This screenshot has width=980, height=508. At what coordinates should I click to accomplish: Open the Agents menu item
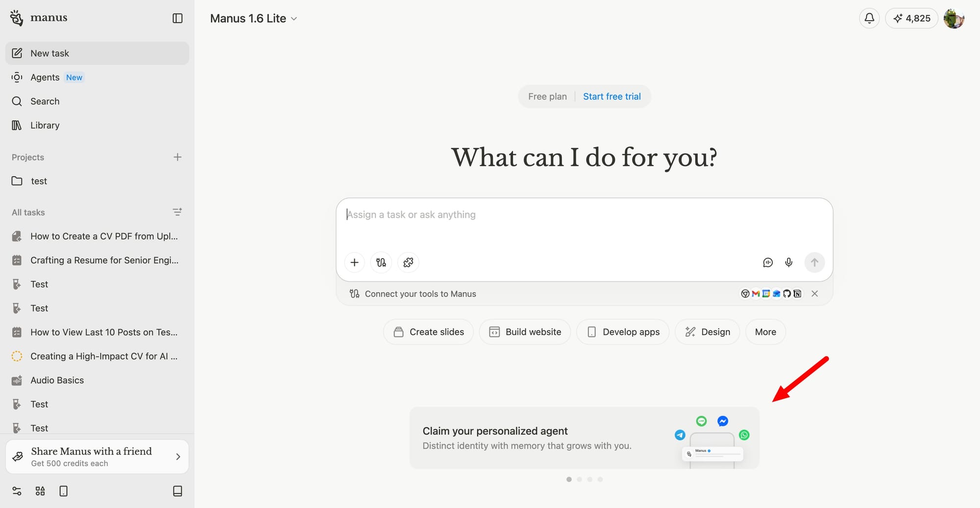click(x=45, y=77)
